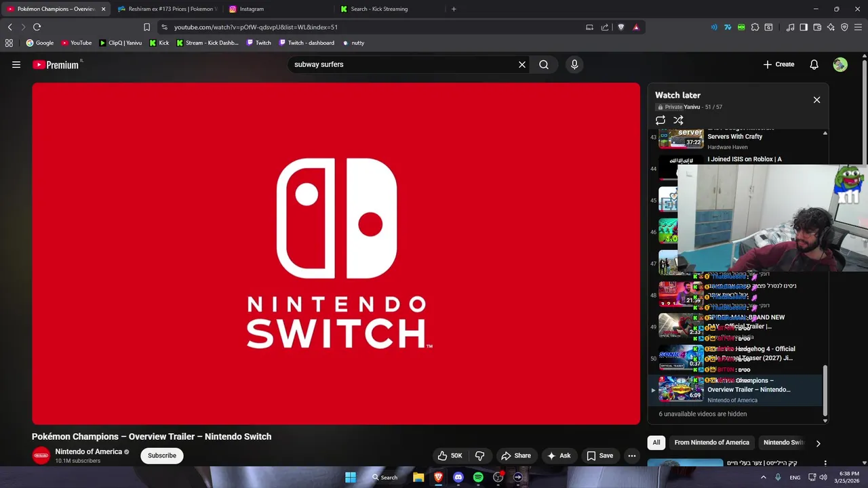868x488 pixels.
Task: Open Discord from taskbar
Action: coord(458,477)
